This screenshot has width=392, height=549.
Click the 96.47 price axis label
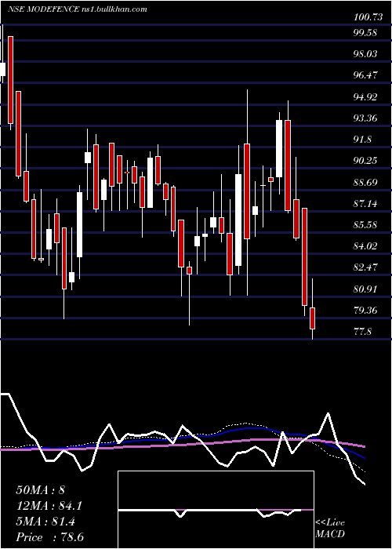[x=366, y=75]
